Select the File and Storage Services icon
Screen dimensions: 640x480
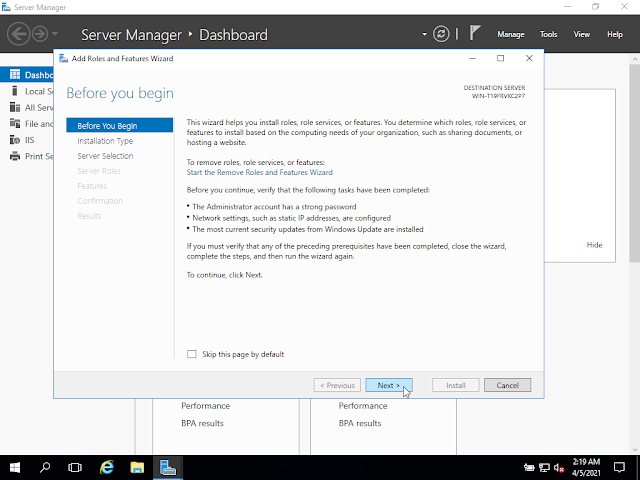coord(15,123)
